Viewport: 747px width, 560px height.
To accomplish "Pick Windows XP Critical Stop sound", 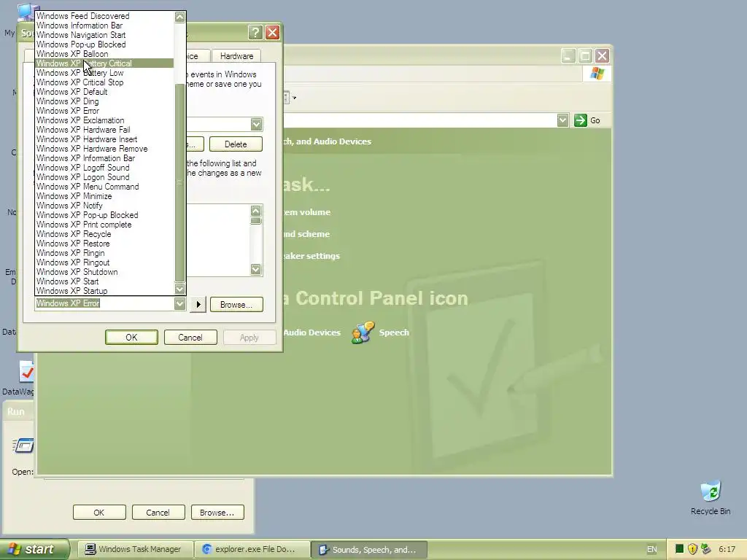I will coord(104,82).
